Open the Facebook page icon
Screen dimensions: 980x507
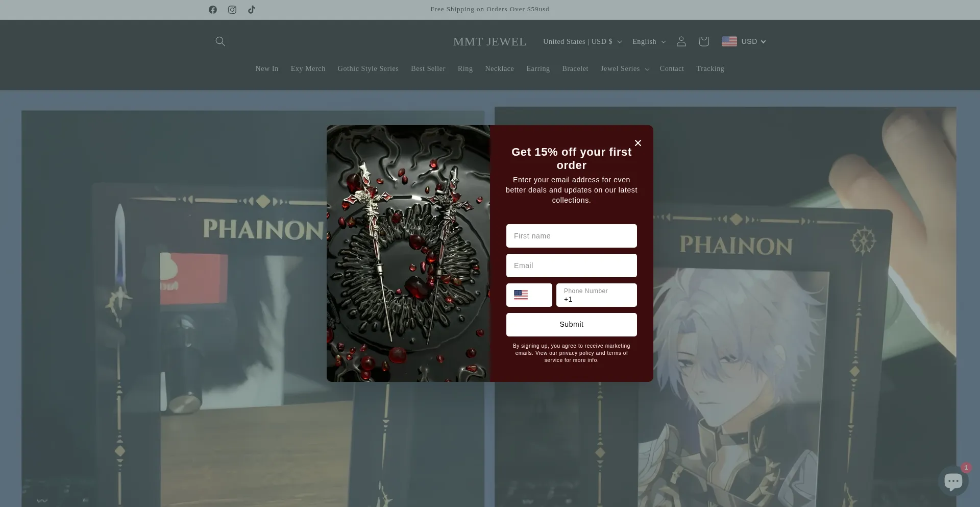click(213, 10)
